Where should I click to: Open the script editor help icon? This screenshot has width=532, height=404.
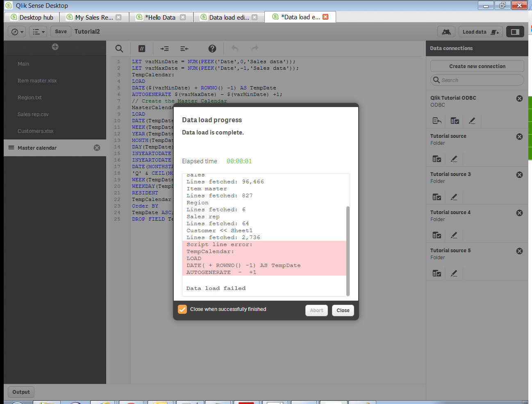(212, 48)
